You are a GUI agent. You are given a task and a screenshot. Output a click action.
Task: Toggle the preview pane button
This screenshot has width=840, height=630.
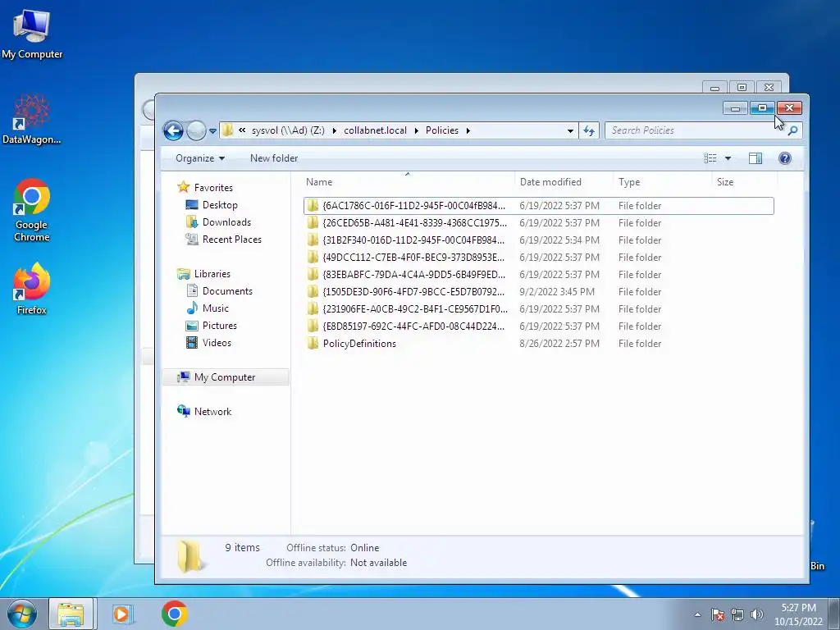tap(756, 158)
